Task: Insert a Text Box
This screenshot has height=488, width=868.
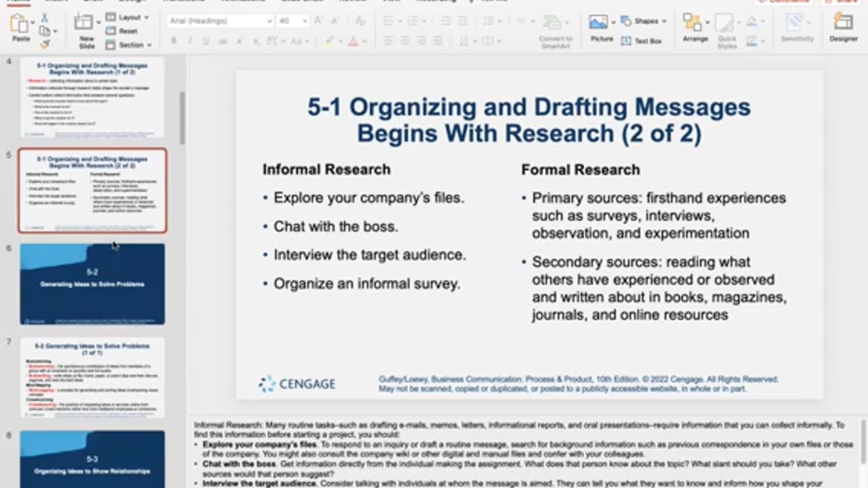Action: click(642, 41)
